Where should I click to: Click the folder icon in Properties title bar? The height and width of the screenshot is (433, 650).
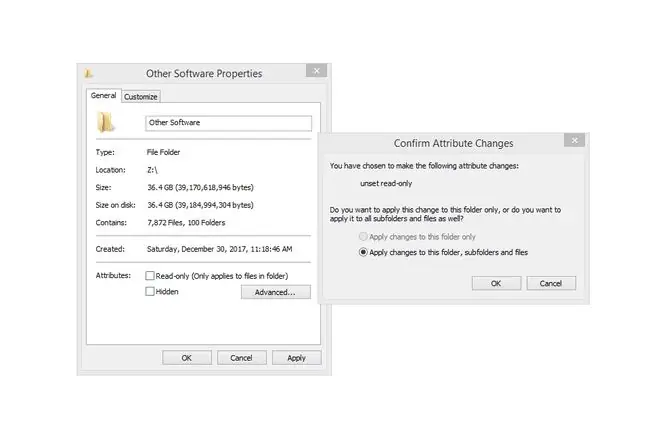tap(88, 73)
